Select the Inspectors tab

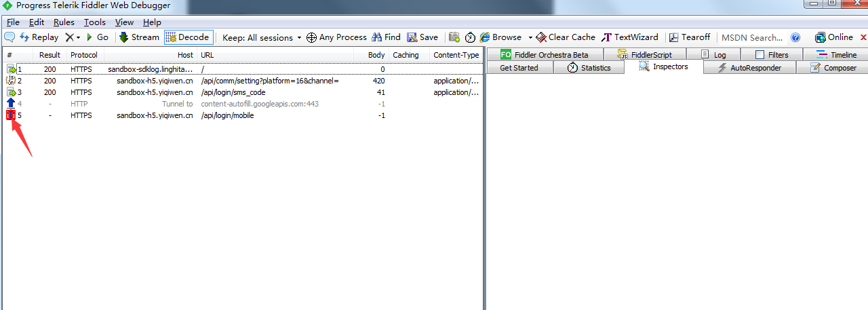(664, 67)
